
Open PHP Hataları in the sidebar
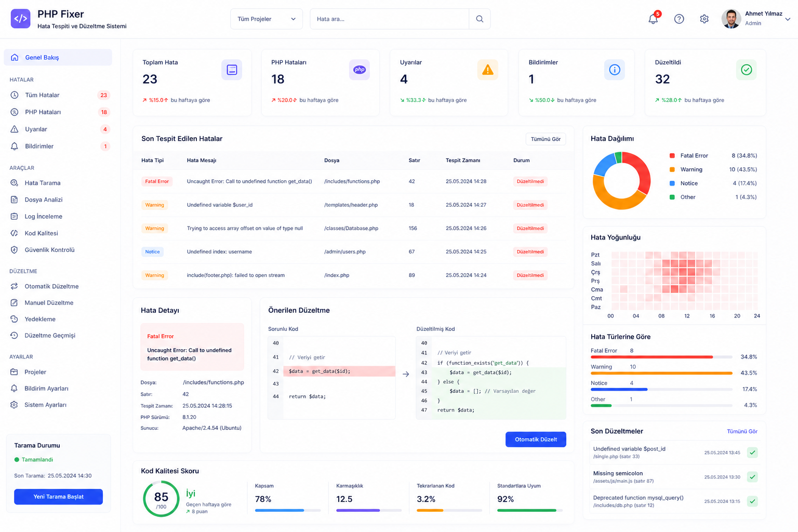click(x=58, y=112)
